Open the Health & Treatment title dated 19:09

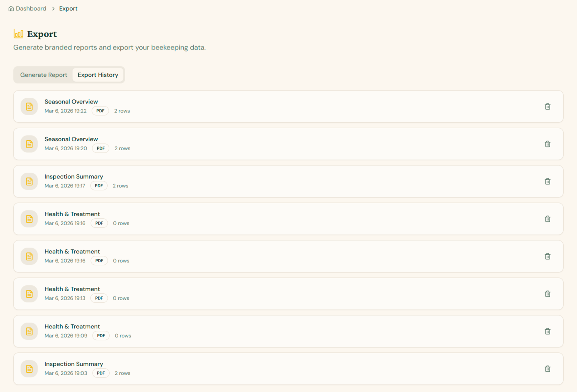coord(72,327)
